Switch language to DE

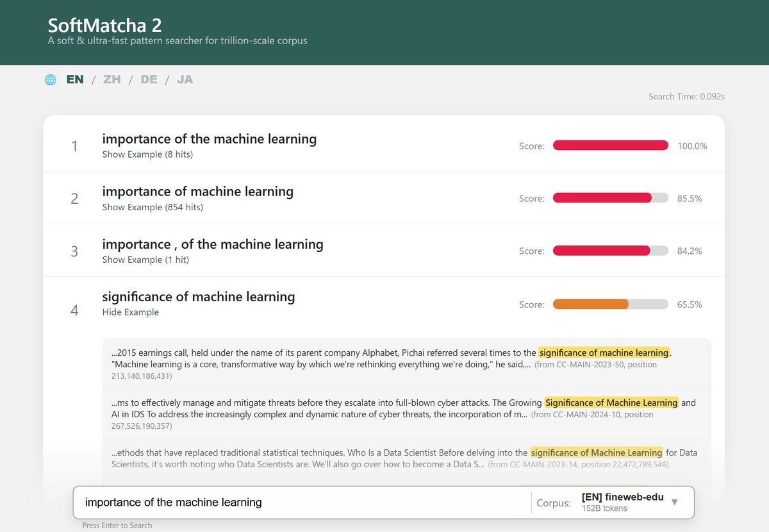click(149, 79)
